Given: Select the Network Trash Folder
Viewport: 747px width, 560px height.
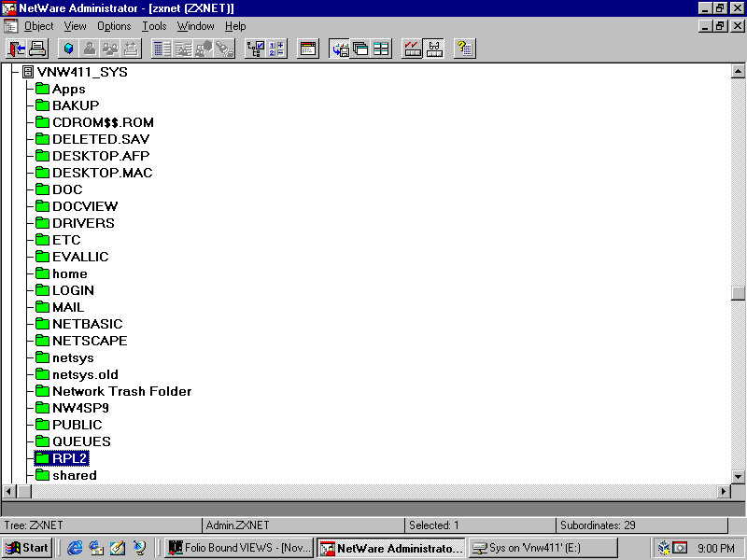Looking at the screenshot, I should (113, 391).
